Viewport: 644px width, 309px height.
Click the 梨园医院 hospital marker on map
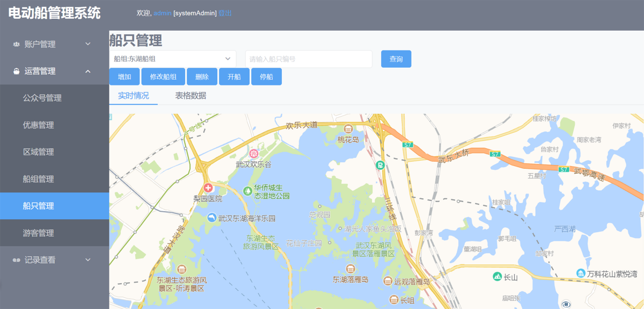208,188
